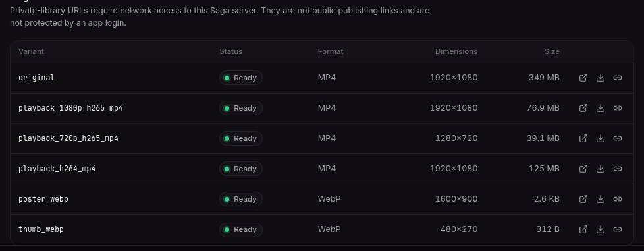Click the Format column header
The image size is (644, 251).
[x=331, y=52]
